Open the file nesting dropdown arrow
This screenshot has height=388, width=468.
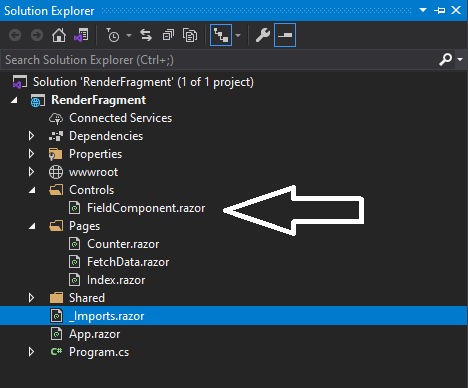(238, 35)
